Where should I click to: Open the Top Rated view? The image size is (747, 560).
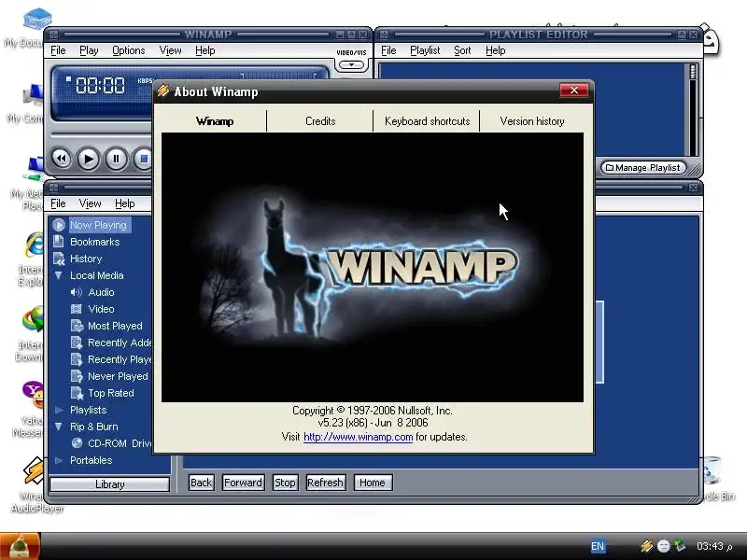[x=110, y=393]
